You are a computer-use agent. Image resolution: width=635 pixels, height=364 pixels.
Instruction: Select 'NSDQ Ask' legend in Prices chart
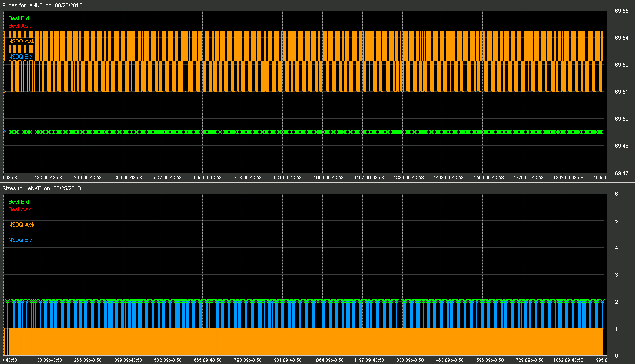(21, 41)
